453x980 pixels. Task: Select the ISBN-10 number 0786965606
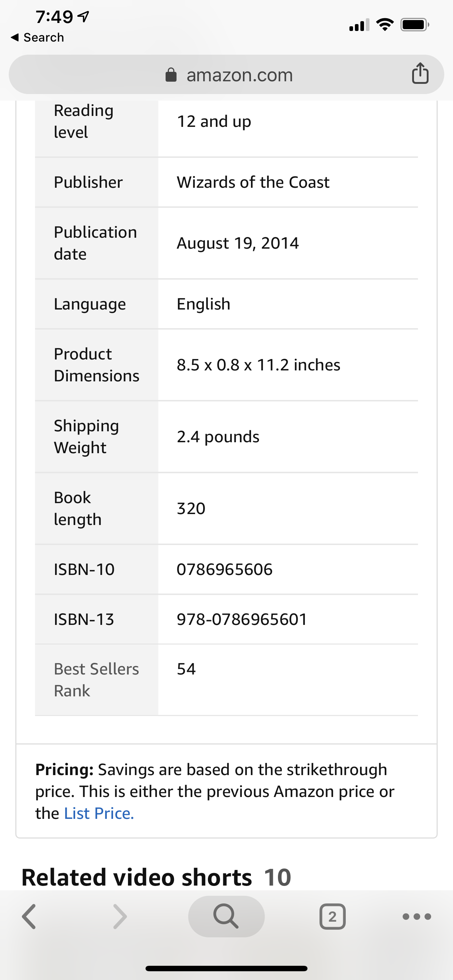(x=225, y=569)
